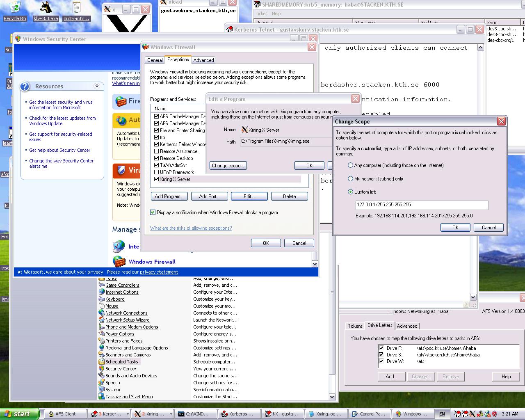Click Change scope button
525x420 pixels.
point(228,165)
